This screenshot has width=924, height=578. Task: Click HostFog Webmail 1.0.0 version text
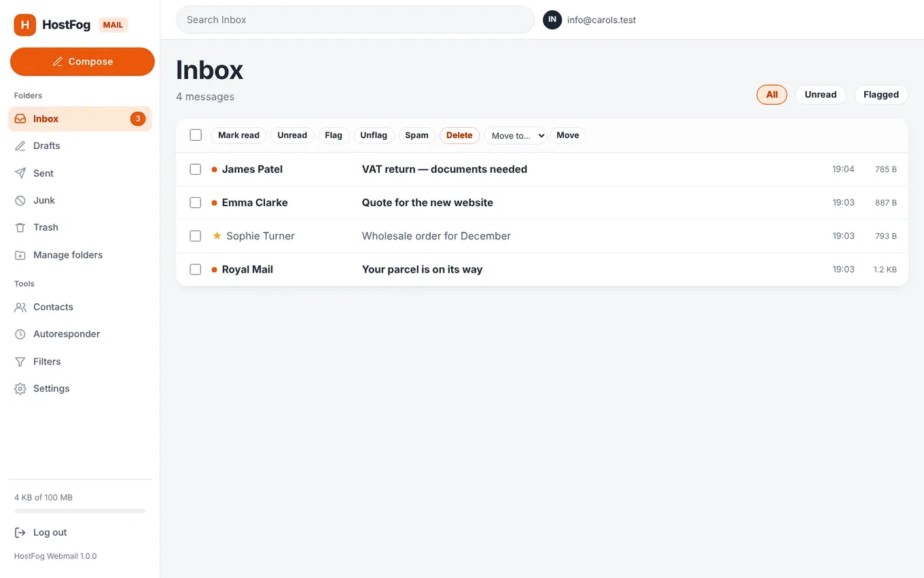click(56, 556)
